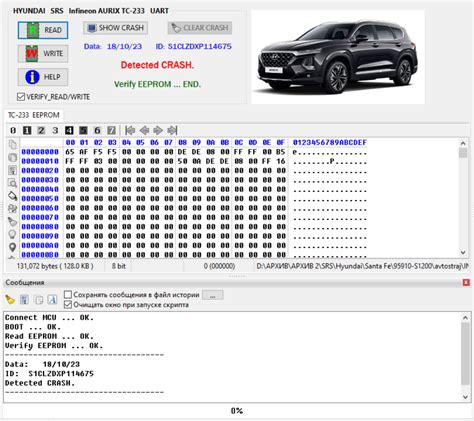Click the copy pages icon in hex sidebar

12,145
